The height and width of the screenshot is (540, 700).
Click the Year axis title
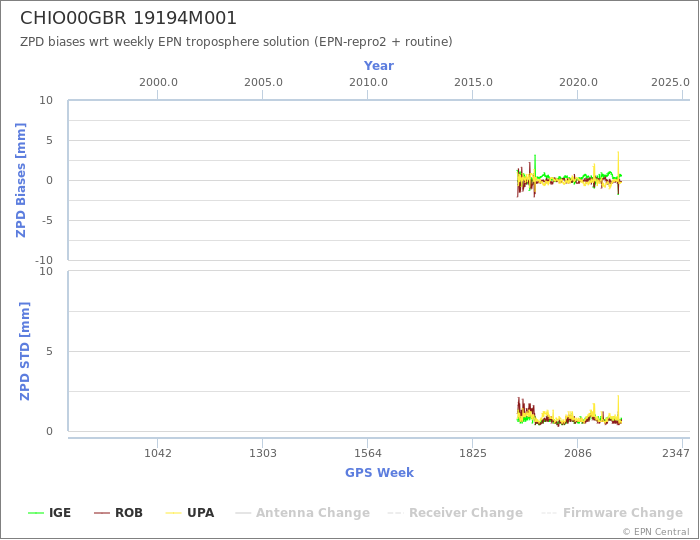(x=379, y=66)
